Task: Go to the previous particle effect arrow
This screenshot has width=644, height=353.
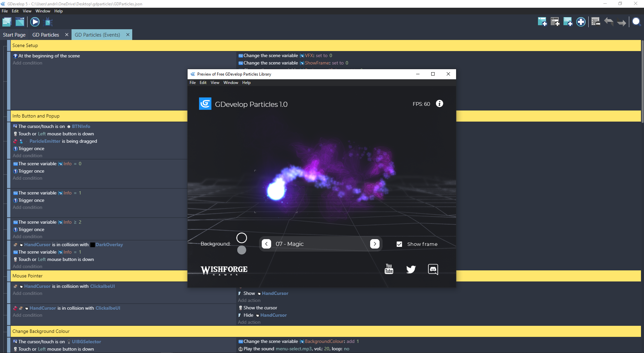Action: click(266, 244)
